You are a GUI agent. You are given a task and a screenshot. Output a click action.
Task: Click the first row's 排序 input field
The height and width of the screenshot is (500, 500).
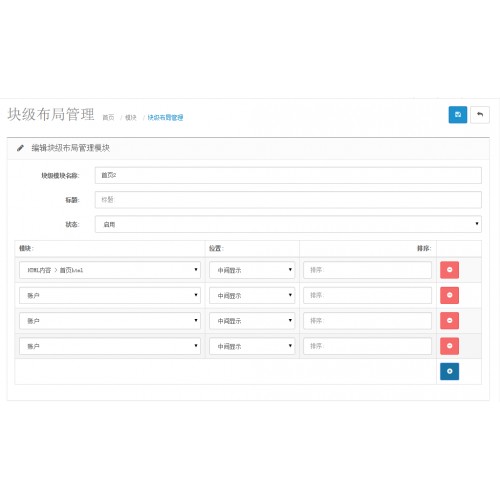coord(367,270)
